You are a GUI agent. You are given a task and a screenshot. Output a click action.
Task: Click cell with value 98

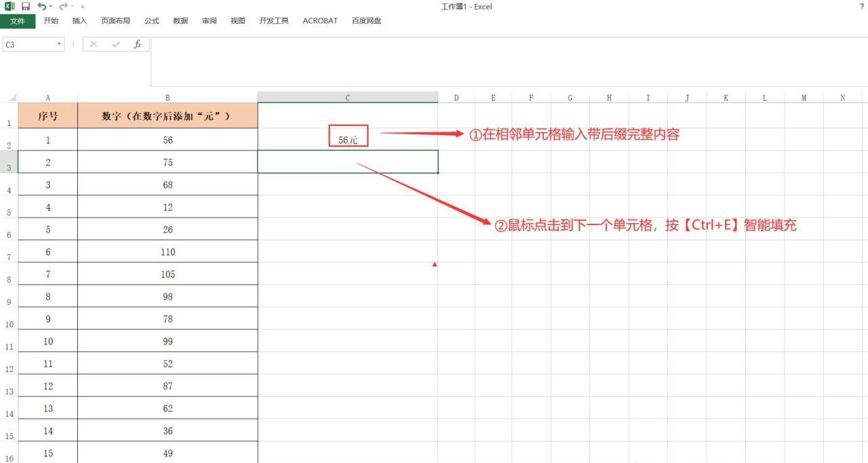[167, 296]
